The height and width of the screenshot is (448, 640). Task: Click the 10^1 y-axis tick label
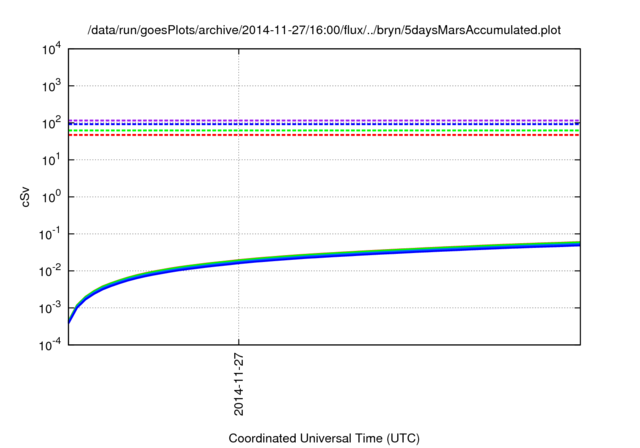[51, 160]
